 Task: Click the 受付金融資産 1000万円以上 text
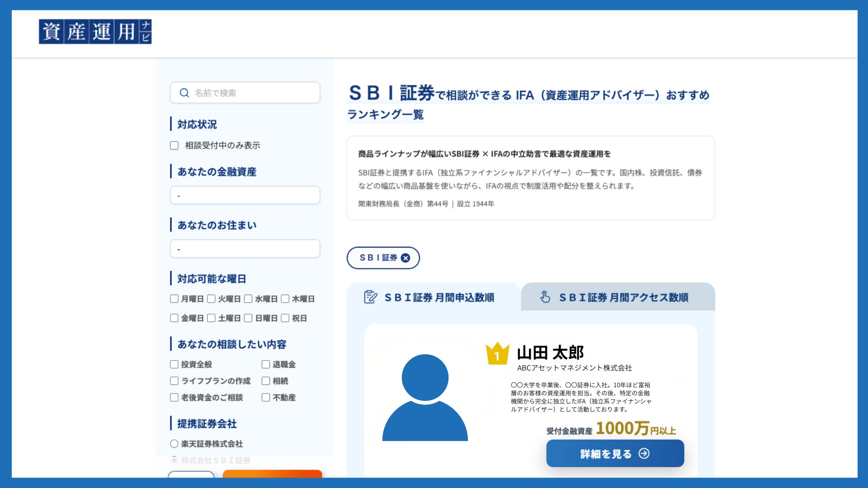click(611, 428)
